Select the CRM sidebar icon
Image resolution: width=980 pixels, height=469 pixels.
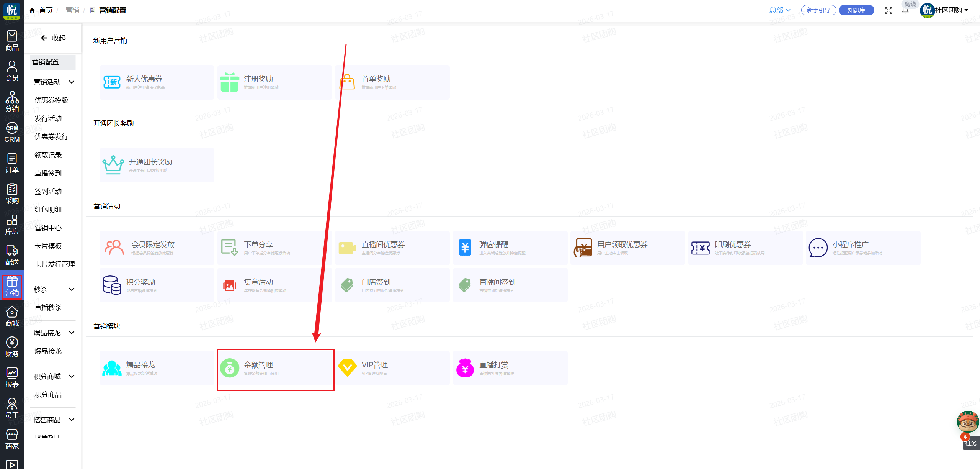(12, 133)
